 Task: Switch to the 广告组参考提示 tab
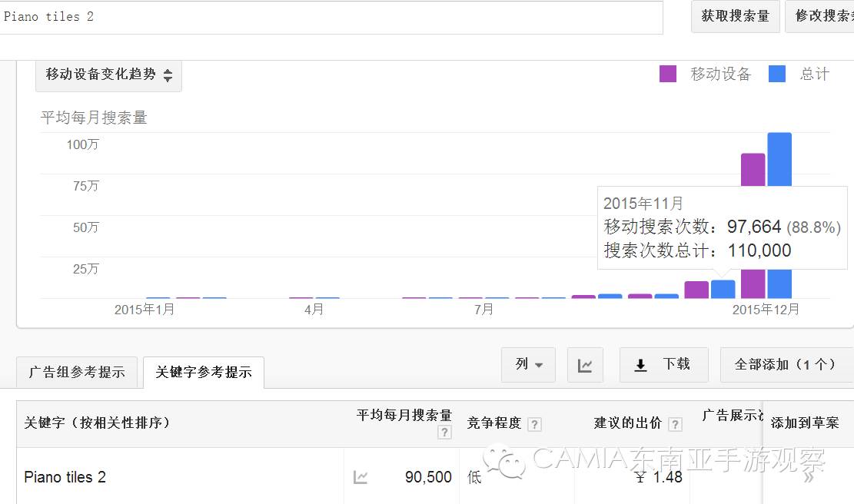[77, 373]
